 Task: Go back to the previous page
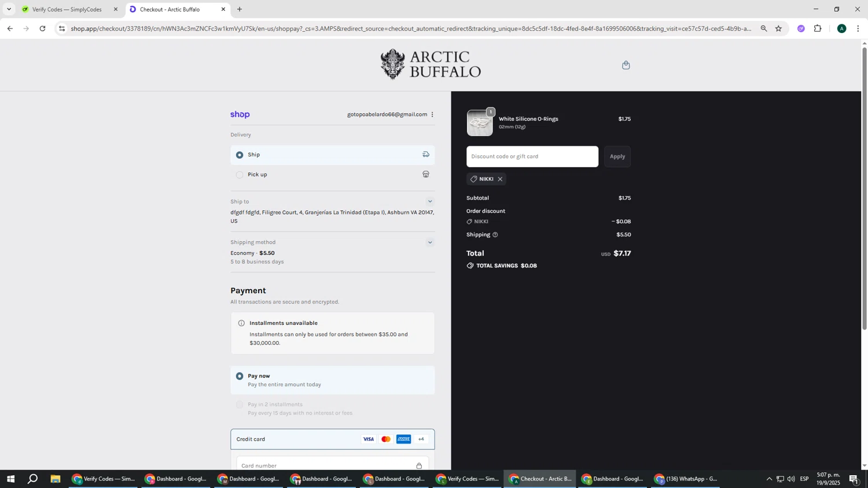(x=10, y=28)
